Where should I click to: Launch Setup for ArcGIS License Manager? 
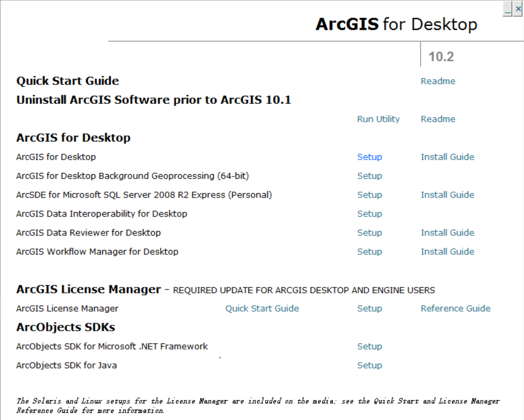coord(370,309)
